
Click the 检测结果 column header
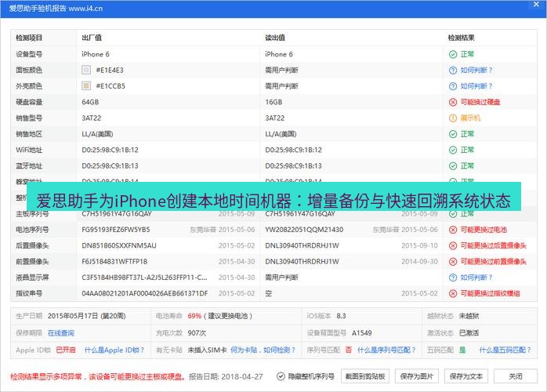pyautogui.click(x=461, y=38)
